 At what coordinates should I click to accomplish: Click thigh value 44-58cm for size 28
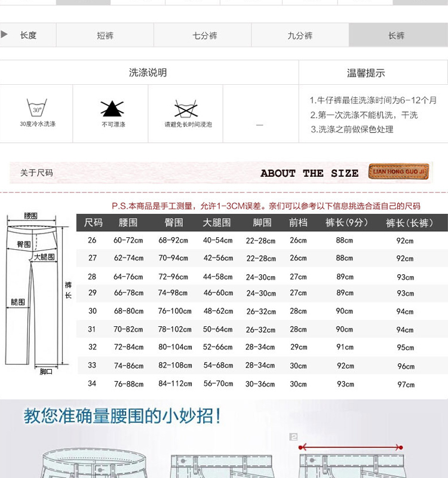coord(217,277)
